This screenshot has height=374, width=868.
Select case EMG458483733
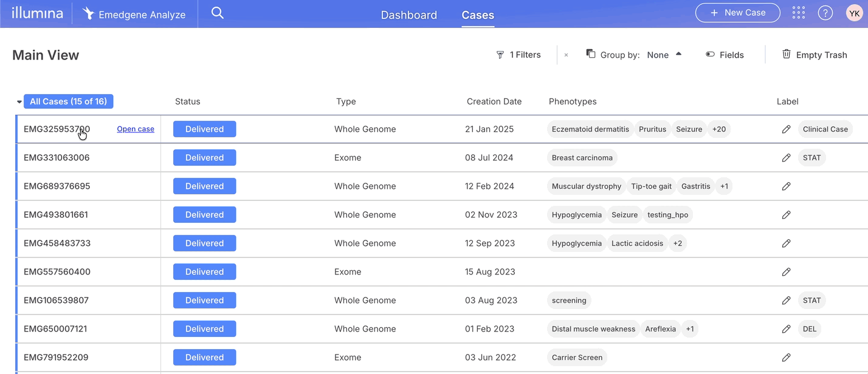(x=57, y=243)
